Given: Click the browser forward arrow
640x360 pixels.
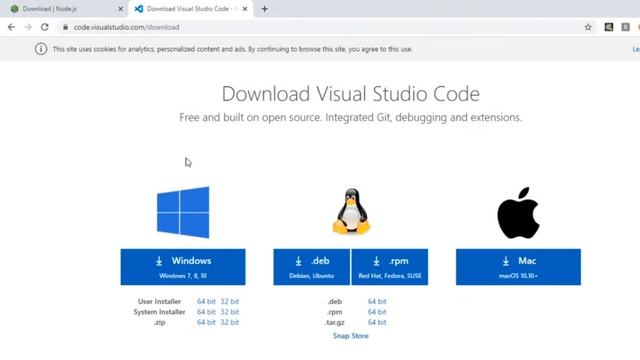Looking at the screenshot, I should [28, 27].
